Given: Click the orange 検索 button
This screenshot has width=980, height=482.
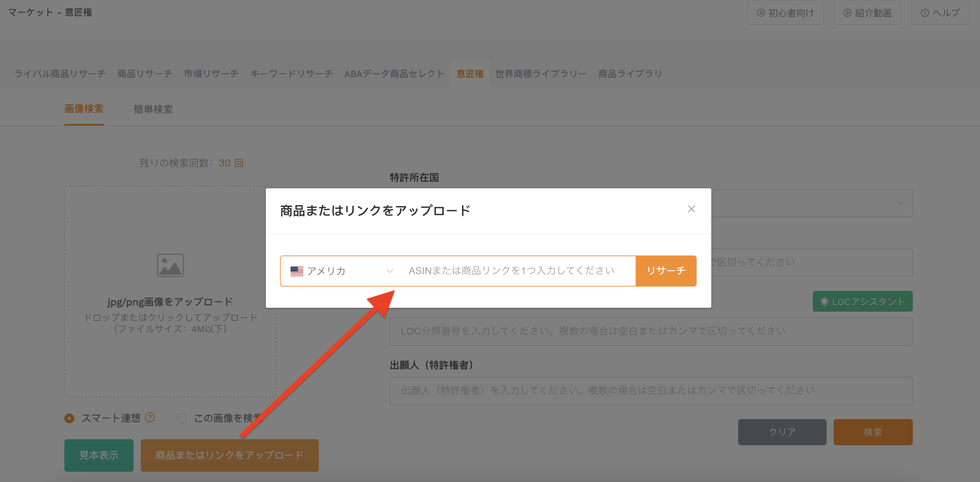Looking at the screenshot, I should [873, 432].
